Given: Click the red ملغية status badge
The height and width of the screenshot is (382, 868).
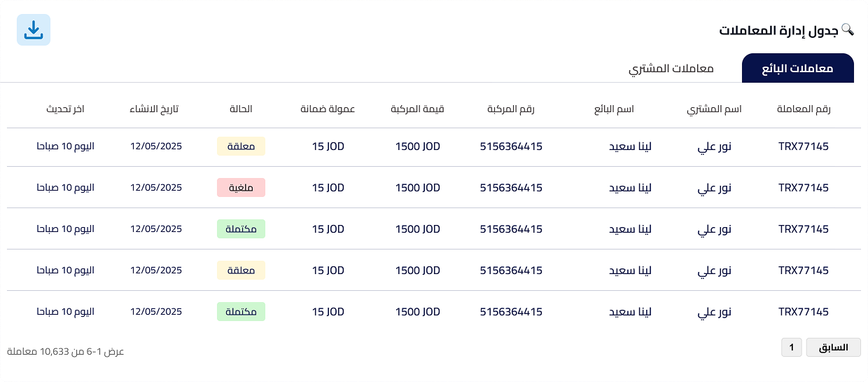Looking at the screenshot, I should point(241,188).
